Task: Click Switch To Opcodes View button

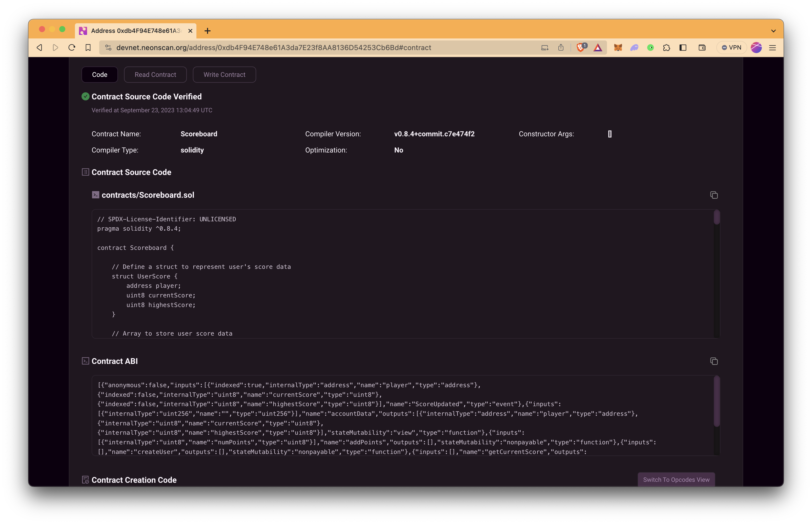Action: pos(676,479)
